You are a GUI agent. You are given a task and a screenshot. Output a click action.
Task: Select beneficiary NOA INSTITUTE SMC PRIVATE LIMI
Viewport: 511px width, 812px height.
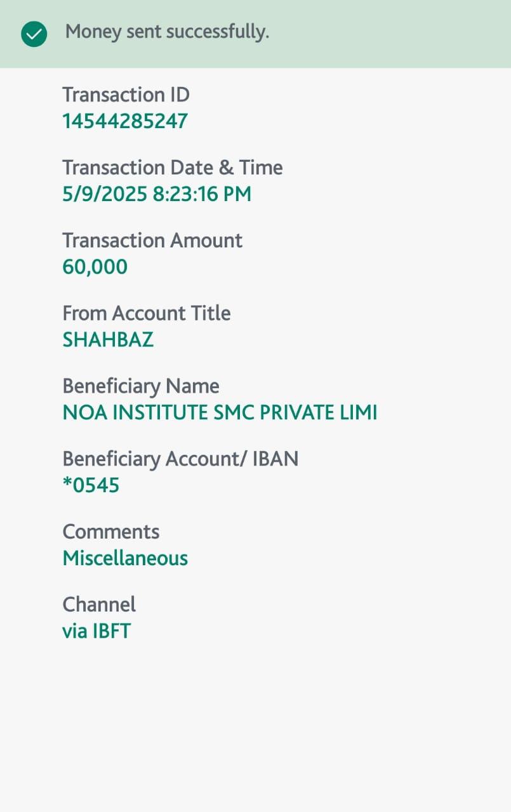pos(220,413)
